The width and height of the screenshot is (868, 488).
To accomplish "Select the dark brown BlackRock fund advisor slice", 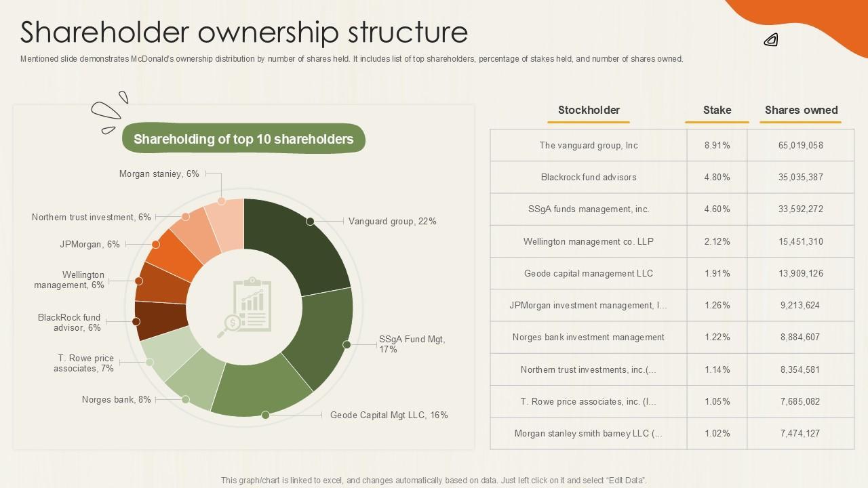I will tap(161, 320).
